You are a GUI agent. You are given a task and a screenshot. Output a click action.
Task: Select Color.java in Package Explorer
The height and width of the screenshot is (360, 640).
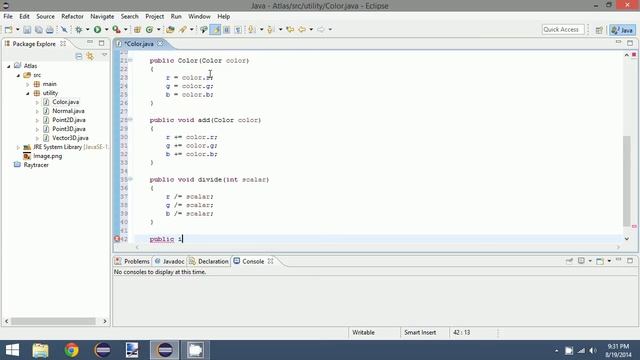point(65,102)
